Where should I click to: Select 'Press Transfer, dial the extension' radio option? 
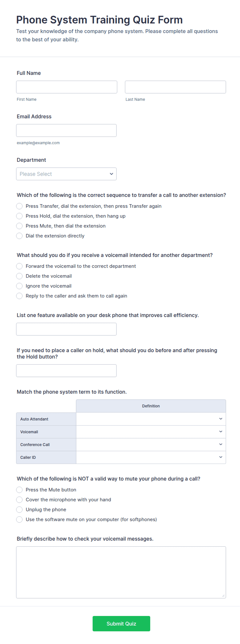[x=19, y=206]
